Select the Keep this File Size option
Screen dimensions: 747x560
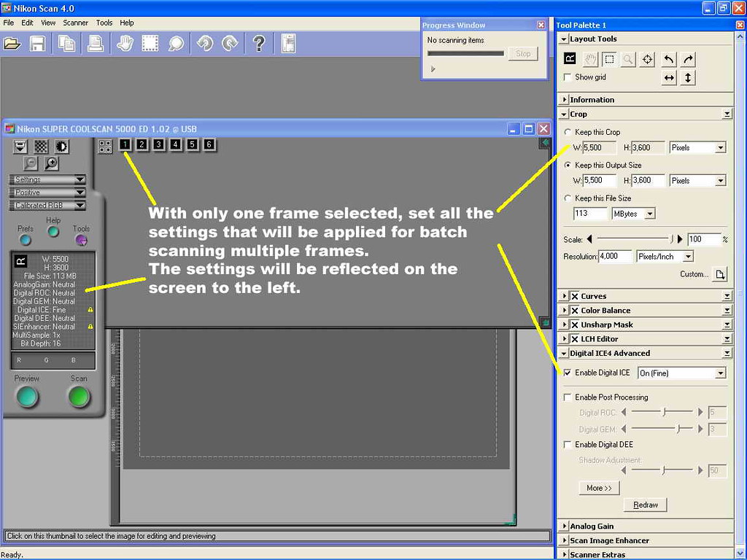[x=568, y=198]
